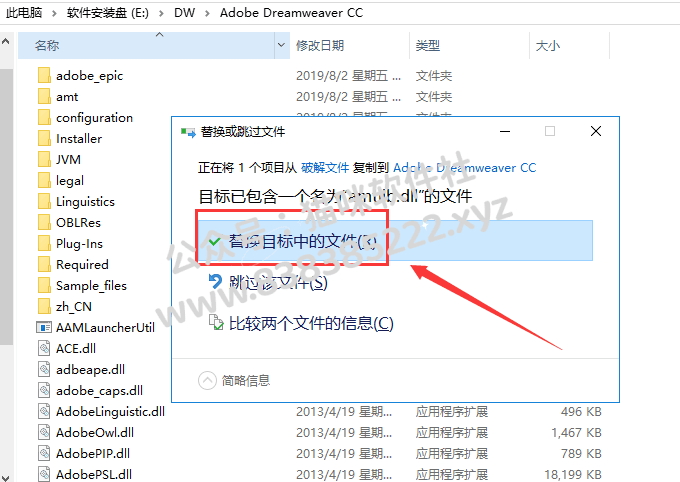The width and height of the screenshot is (680, 482).
Task: Click the compare files info icon
Action: (x=216, y=323)
